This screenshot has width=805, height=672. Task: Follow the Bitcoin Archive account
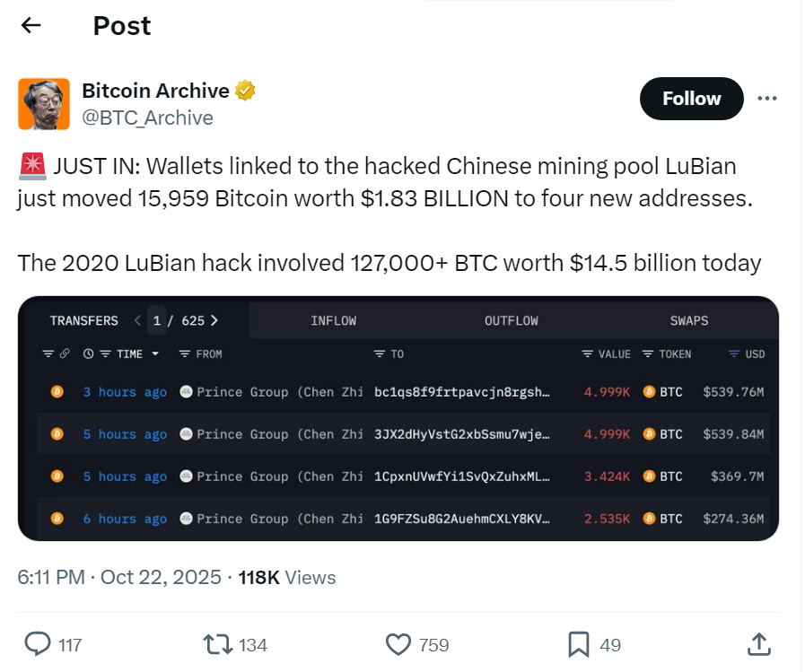pos(691,99)
